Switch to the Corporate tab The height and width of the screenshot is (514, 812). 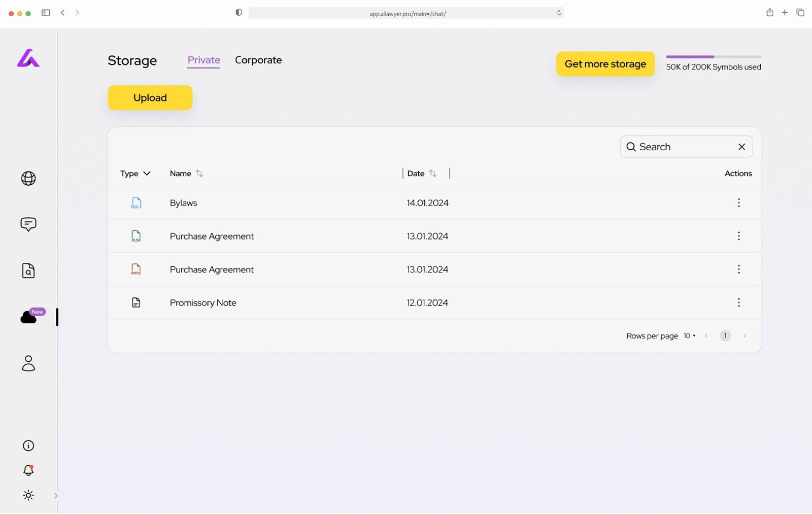(x=258, y=60)
